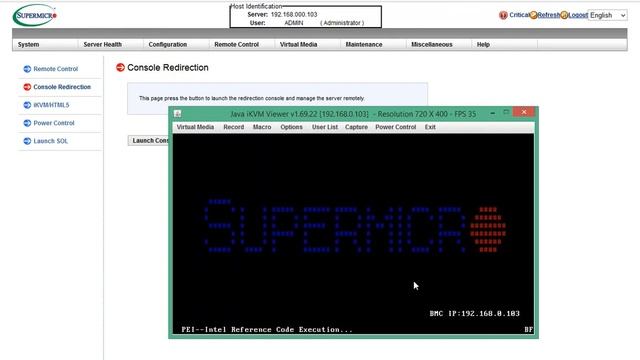Open the Virtual Media top navigation menu
This screenshot has height=360, width=640.
(298, 44)
